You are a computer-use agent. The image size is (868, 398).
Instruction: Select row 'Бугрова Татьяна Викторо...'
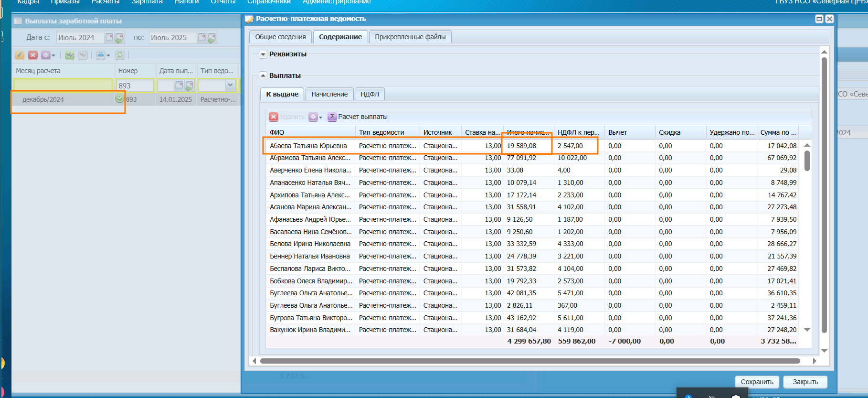(532, 318)
